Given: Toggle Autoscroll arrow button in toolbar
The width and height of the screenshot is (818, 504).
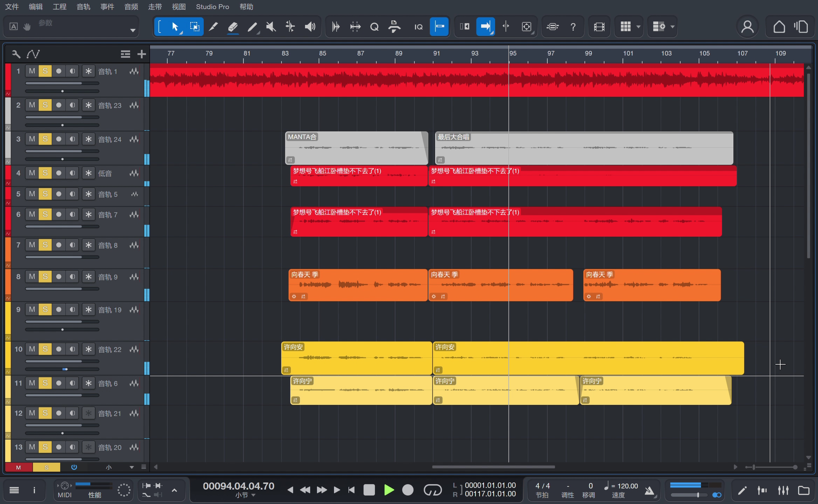Looking at the screenshot, I should 485,27.
